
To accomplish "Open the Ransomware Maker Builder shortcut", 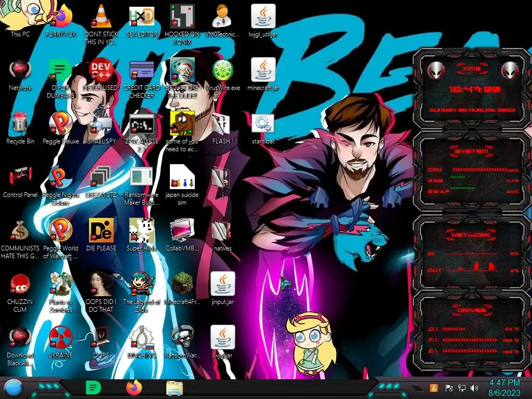I will [x=142, y=177].
